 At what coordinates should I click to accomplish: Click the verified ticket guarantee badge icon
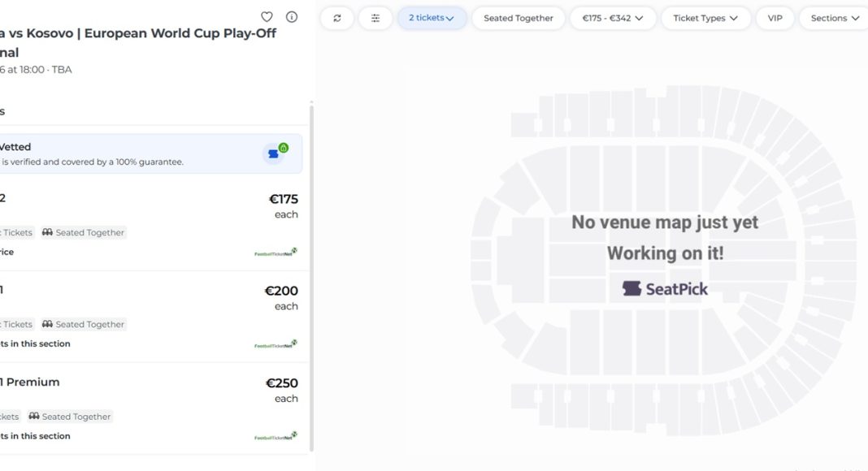276,153
